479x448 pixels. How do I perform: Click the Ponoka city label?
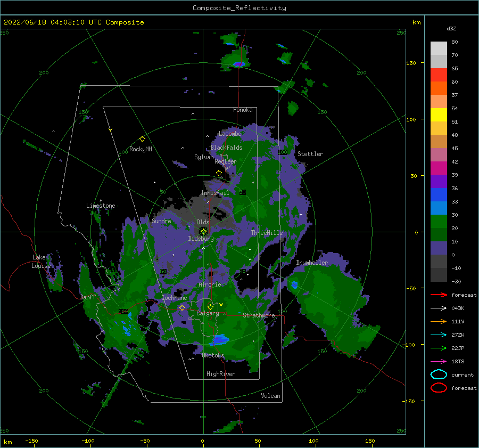[x=243, y=110]
